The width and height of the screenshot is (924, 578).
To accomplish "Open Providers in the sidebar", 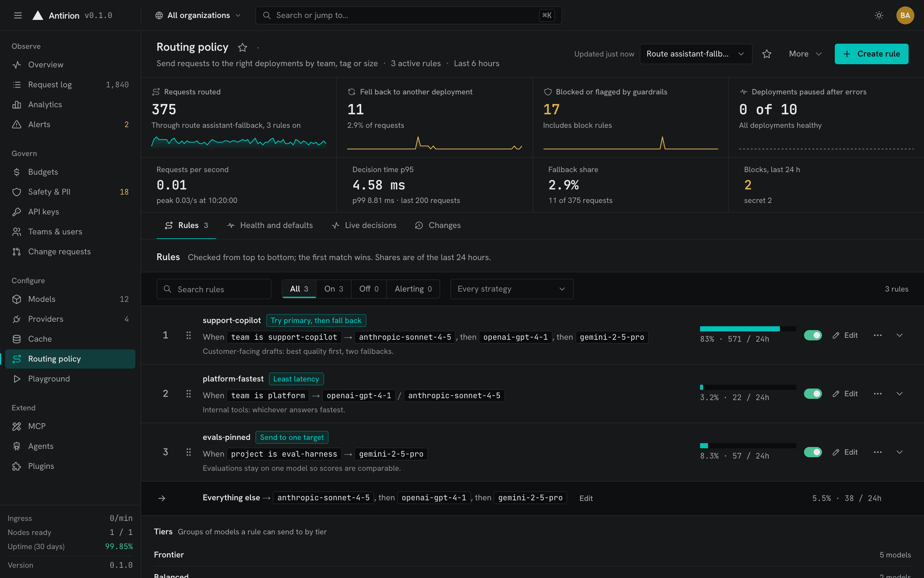I will (x=70, y=319).
